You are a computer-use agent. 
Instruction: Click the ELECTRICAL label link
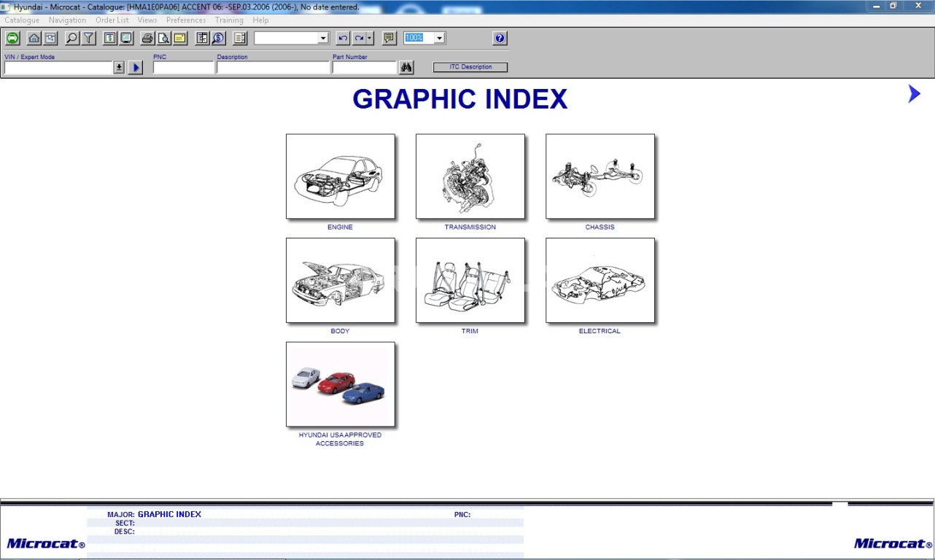click(600, 331)
